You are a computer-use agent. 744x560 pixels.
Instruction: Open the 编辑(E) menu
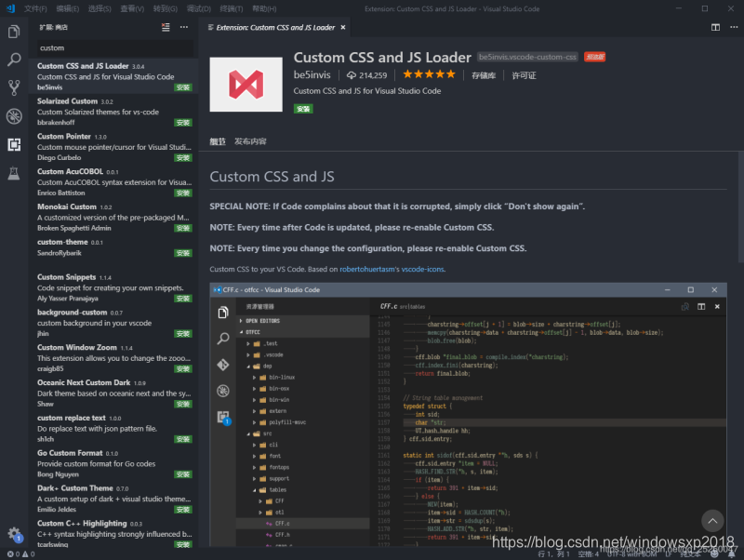(67, 8)
